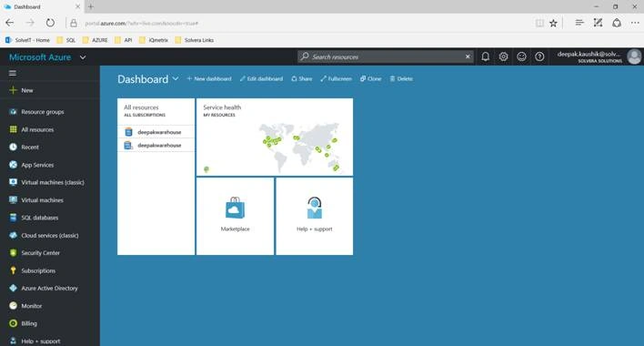The height and width of the screenshot is (346, 644).
Task: Open the API bookmarks folder
Action: point(124,40)
